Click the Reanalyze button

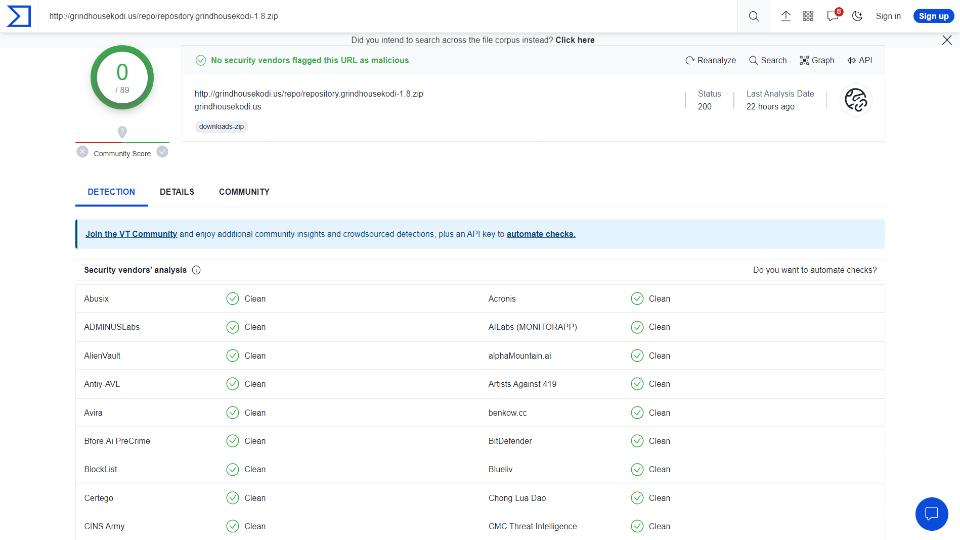point(710,60)
